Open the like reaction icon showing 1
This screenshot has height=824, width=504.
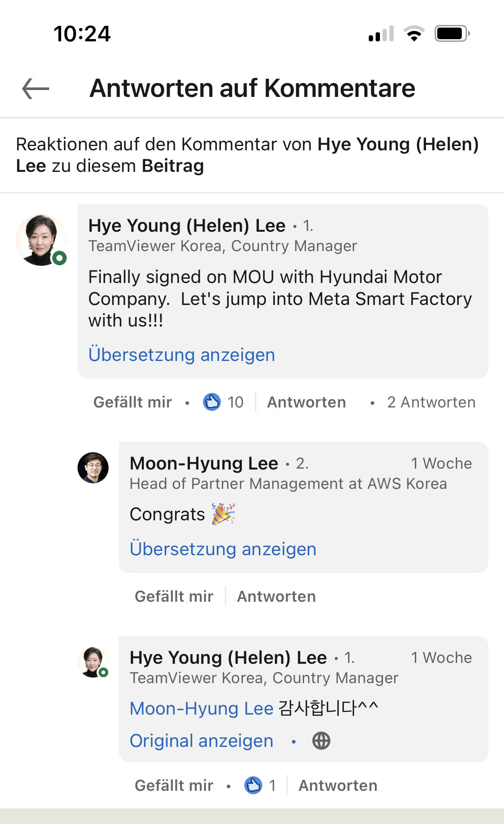[253, 785]
